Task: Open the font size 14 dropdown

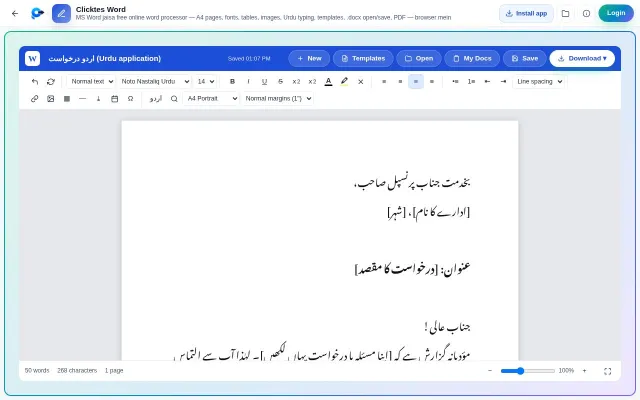Action: point(205,82)
